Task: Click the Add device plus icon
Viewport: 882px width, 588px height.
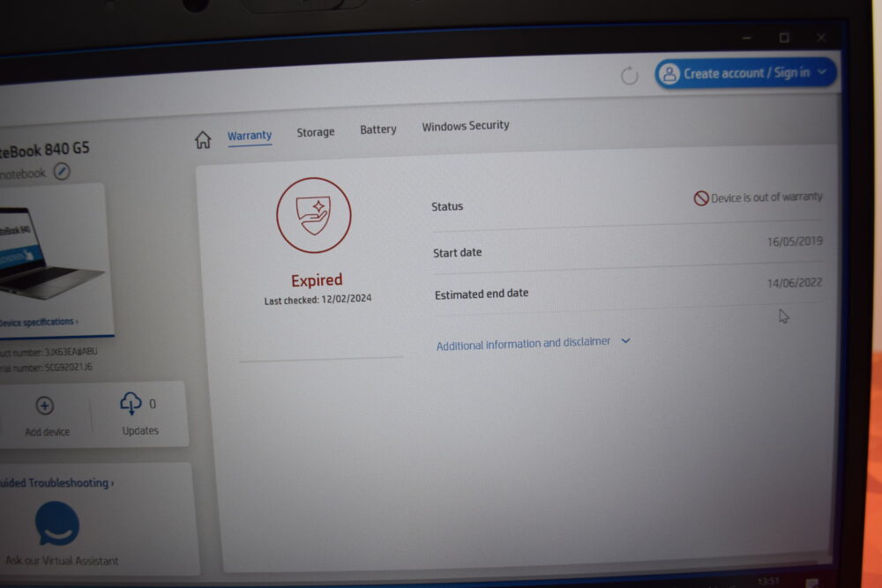Action: point(45,406)
